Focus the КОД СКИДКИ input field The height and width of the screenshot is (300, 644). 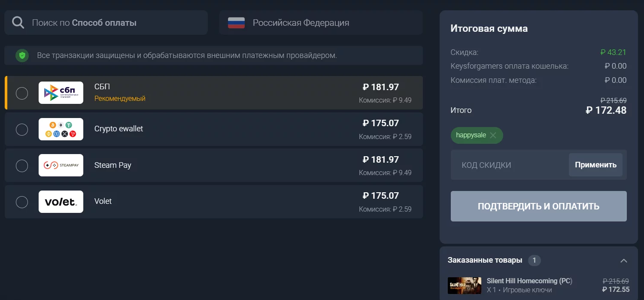[x=510, y=165]
